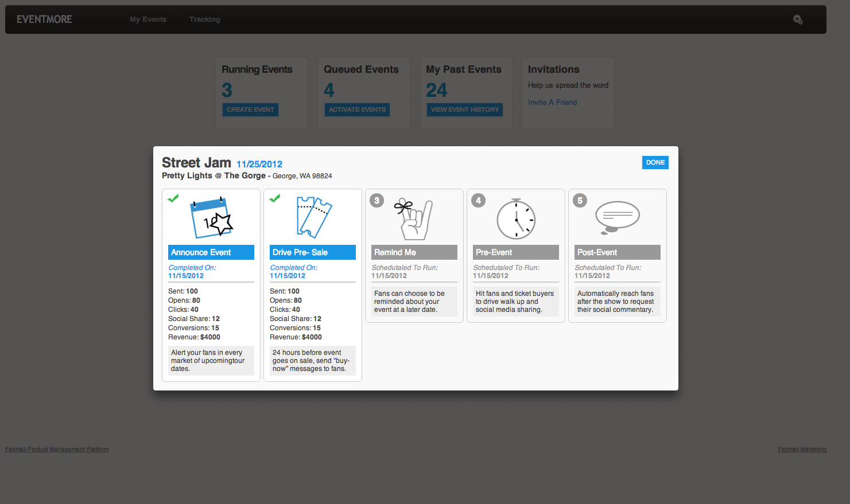Follow the Invite A Friend link
This screenshot has height=504, width=850.
click(552, 103)
